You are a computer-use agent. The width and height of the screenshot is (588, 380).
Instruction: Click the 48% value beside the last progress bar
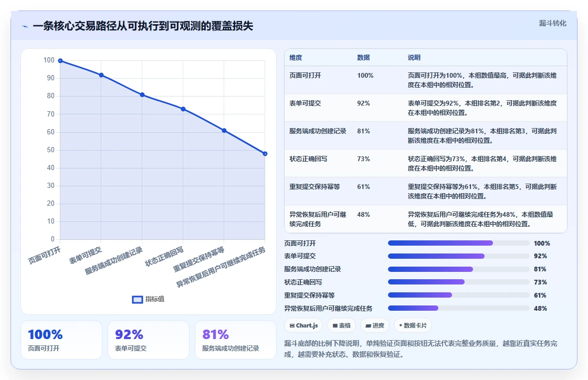click(540, 309)
